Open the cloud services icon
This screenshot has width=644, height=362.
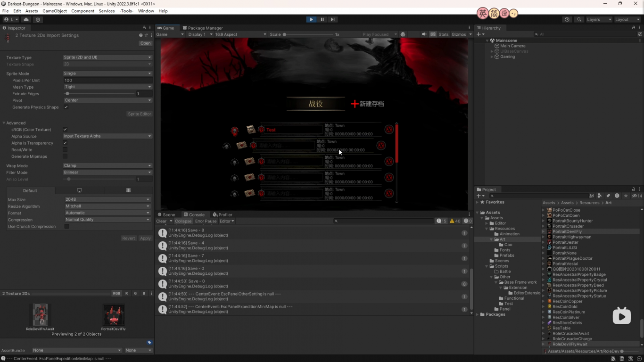tap(26, 20)
